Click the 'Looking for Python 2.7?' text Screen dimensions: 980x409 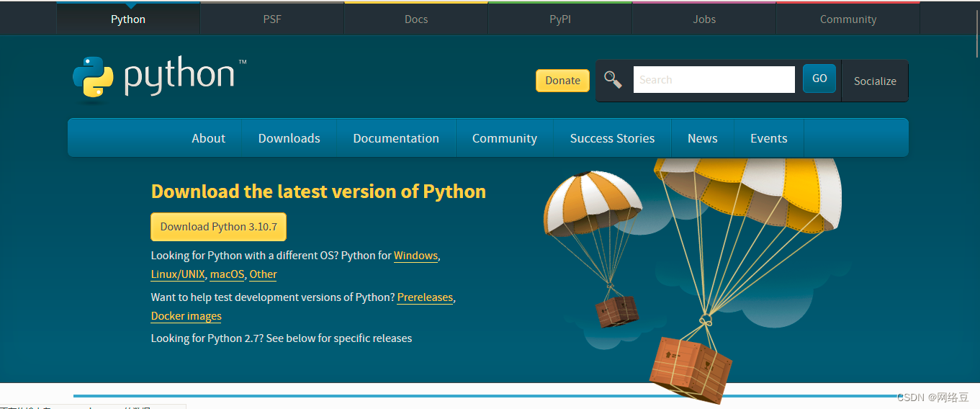[282, 338]
